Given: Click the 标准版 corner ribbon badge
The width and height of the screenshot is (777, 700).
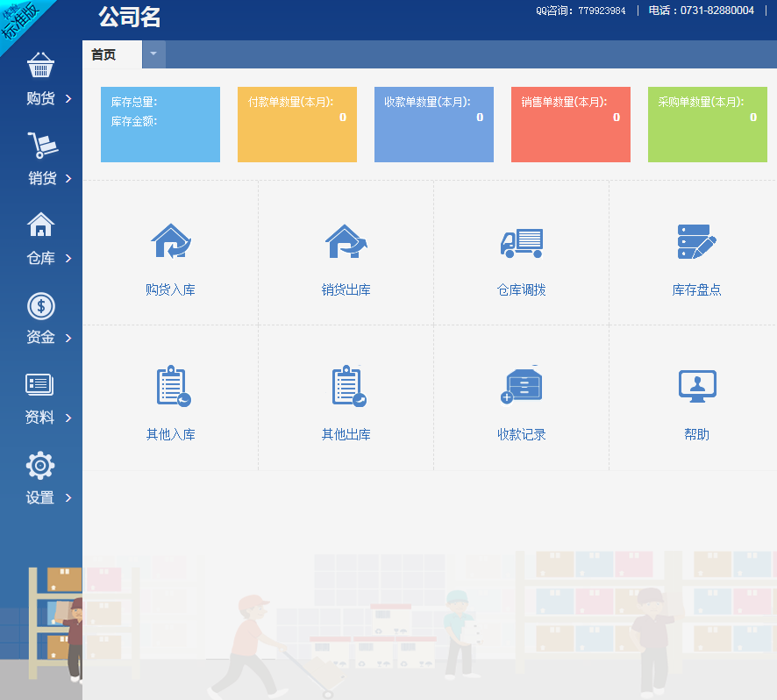Looking at the screenshot, I should (x=20, y=21).
